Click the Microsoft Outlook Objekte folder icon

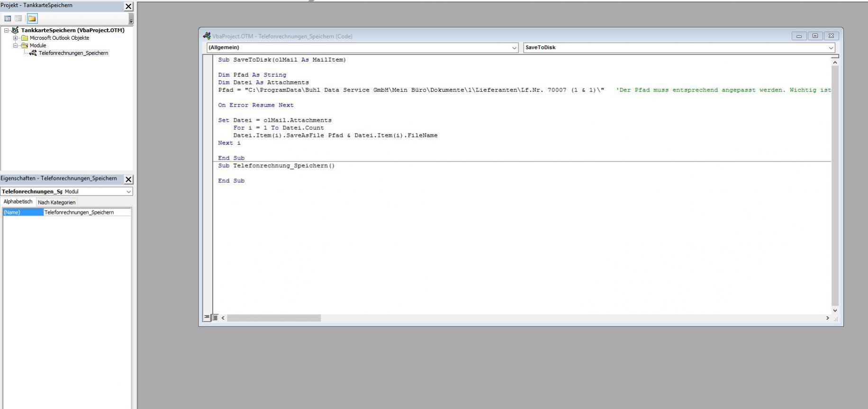(25, 38)
